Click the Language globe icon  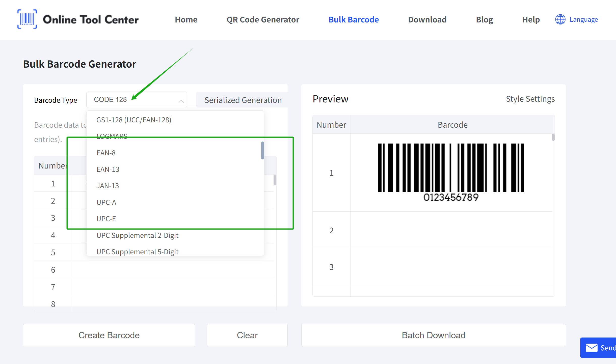coord(560,19)
